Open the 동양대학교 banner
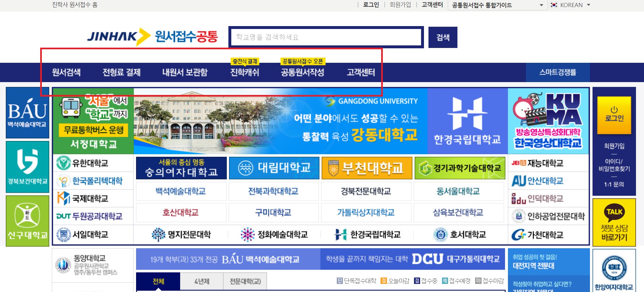 pyautogui.click(x=93, y=265)
